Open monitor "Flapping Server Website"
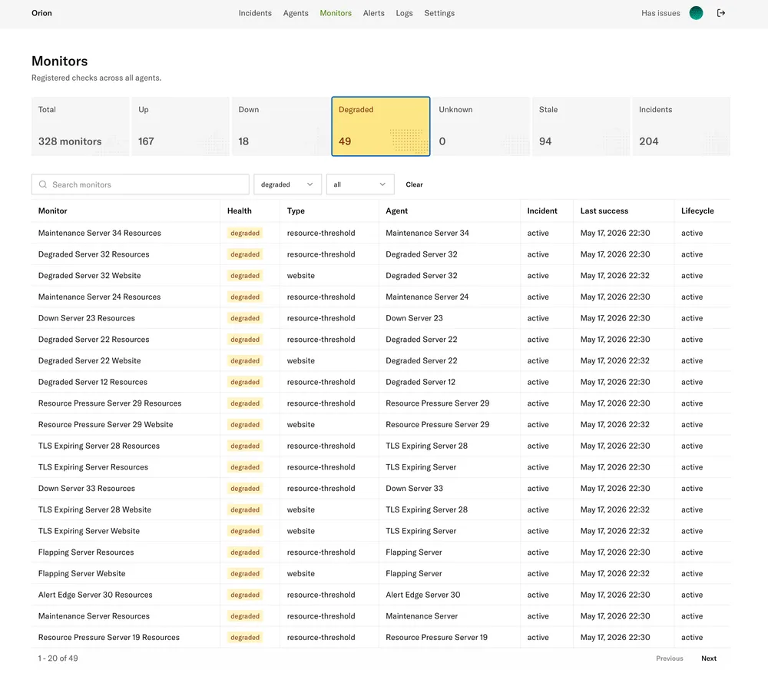 [82, 573]
